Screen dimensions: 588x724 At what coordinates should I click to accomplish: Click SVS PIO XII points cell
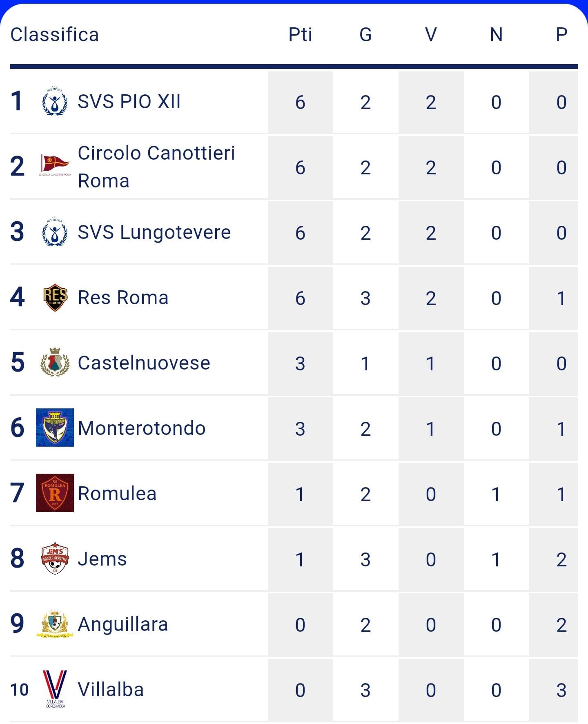pos(300,102)
